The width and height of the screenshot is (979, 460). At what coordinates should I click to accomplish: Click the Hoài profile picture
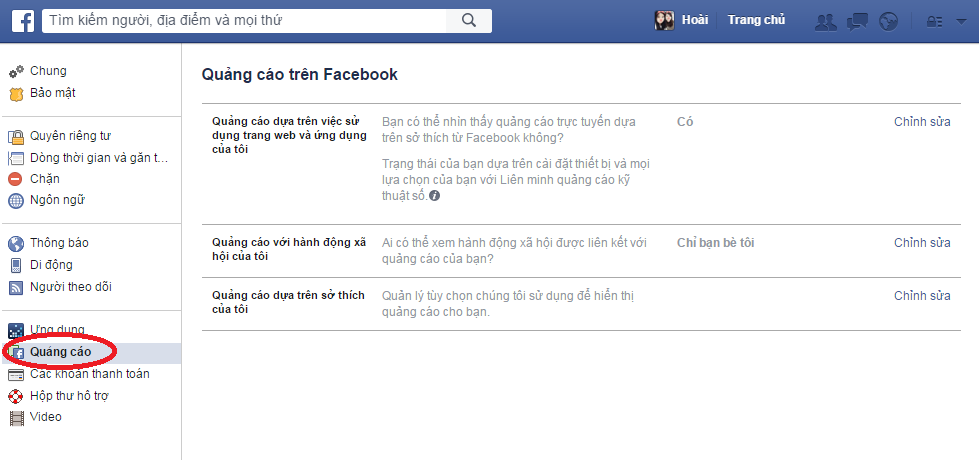(x=664, y=21)
